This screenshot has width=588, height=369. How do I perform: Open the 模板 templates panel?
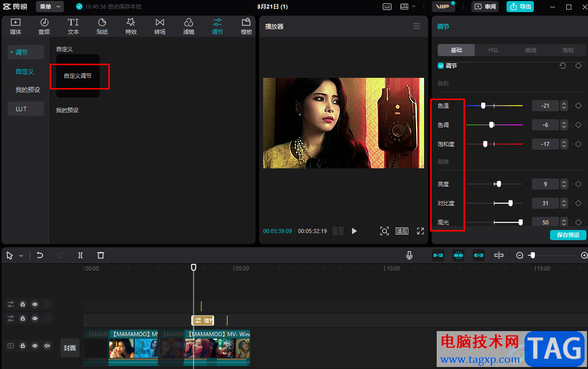246,26
